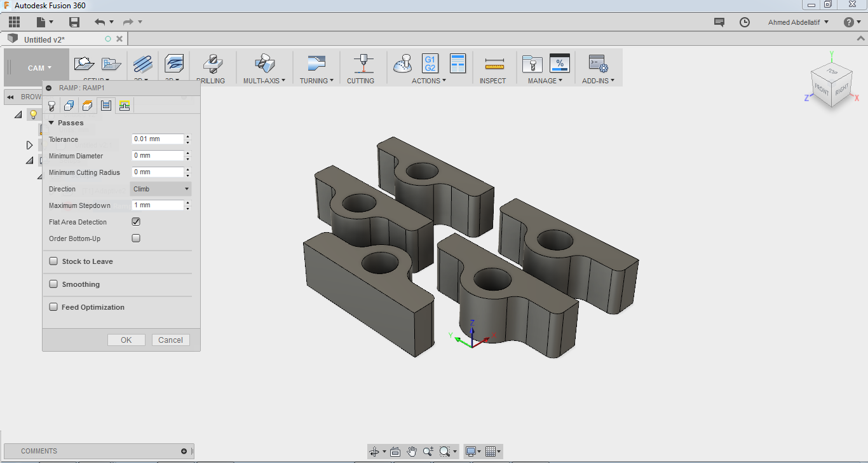Screen dimensions: 868x463
Task: Click the Undo arrow
Action: (x=100, y=22)
